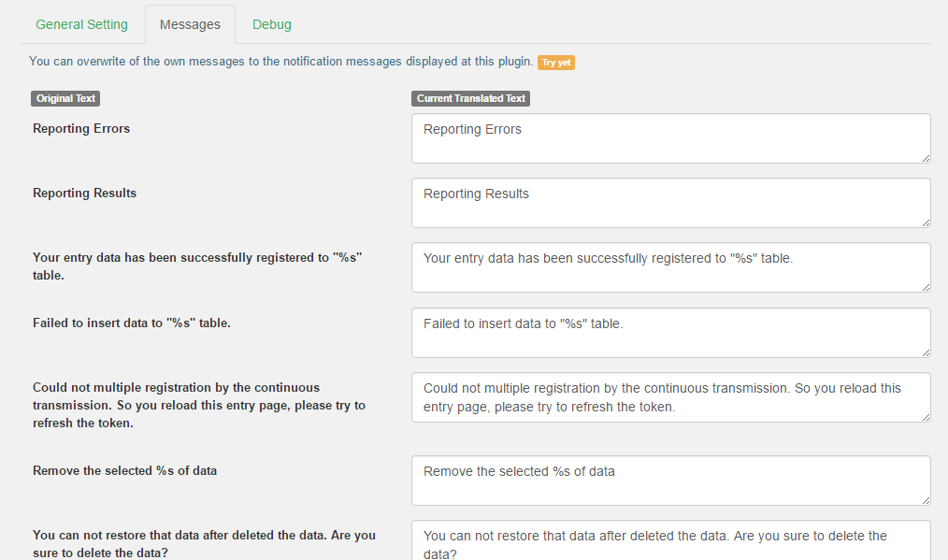Click the "Could not multiple registration" textarea
Screen dimensions: 948x560
pos(669,397)
